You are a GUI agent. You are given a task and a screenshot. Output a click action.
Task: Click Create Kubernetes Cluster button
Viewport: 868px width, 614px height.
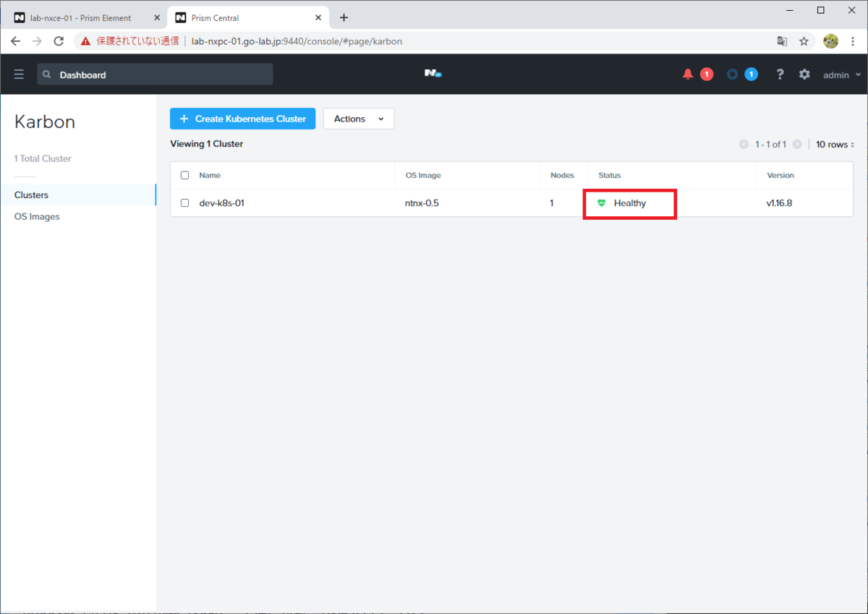tap(242, 119)
